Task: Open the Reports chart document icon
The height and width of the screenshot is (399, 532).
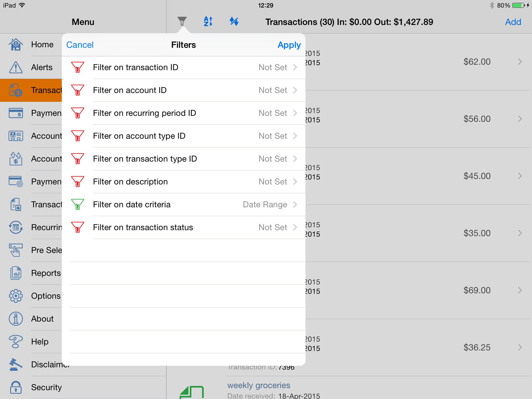Action: [16, 273]
